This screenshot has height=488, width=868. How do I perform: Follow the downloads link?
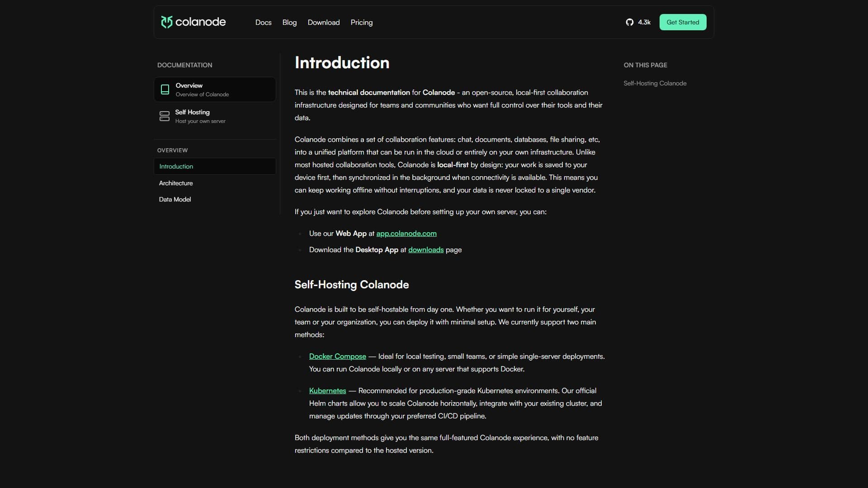[x=426, y=250]
